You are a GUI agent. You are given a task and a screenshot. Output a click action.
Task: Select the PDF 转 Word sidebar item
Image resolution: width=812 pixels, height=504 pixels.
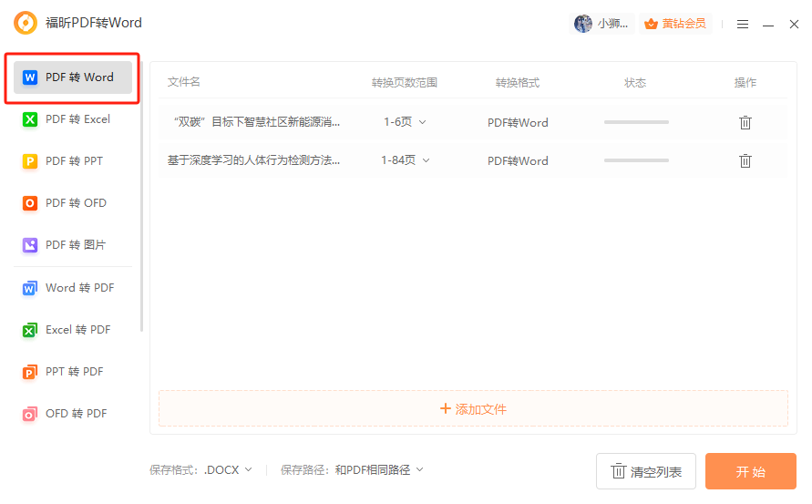[x=73, y=77]
